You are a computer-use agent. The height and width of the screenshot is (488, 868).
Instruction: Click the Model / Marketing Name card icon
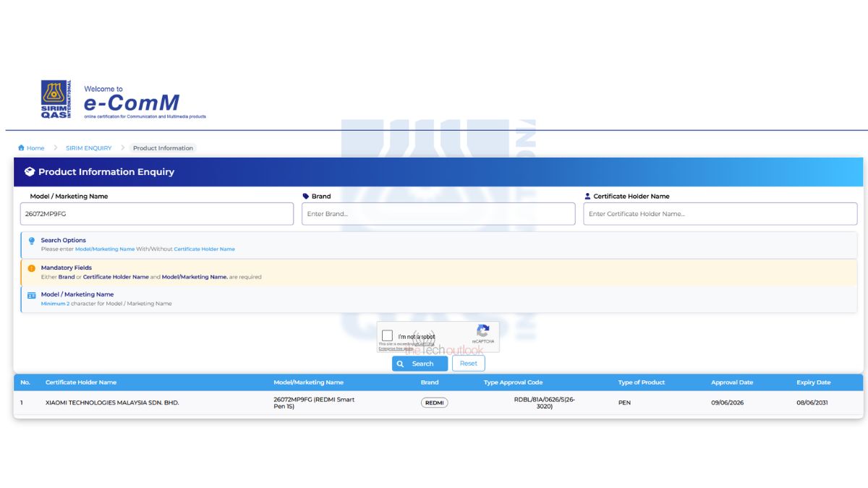pos(31,295)
